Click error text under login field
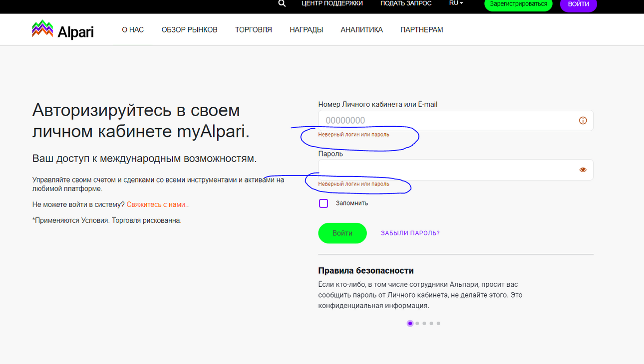 (354, 135)
